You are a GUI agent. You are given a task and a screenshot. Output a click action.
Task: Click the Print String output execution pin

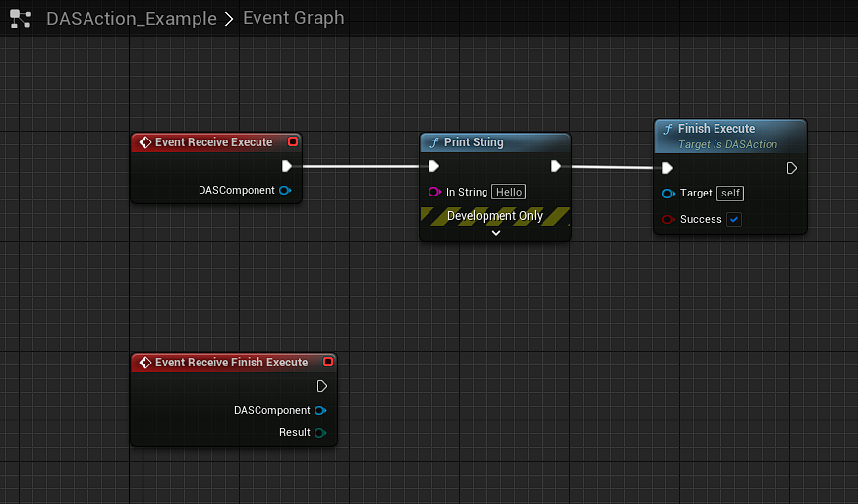click(556, 166)
